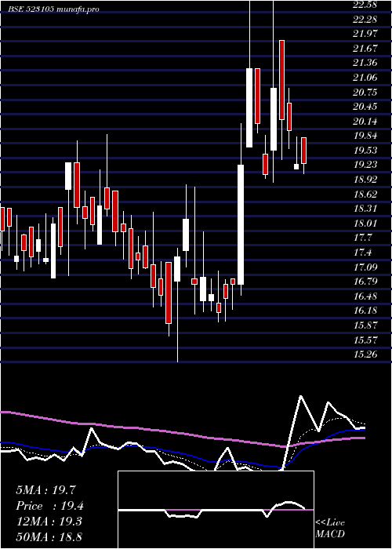Click the MACD inset chart panel
The width and height of the screenshot is (392, 549).
[x=216, y=510]
